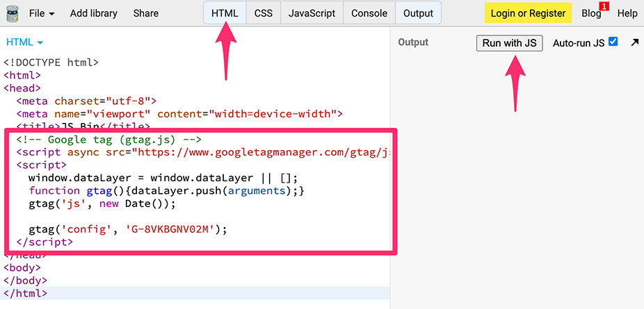Image resolution: width=644 pixels, height=309 pixels.
Task: Toggle the Output panel tab
Action: coord(418,13)
